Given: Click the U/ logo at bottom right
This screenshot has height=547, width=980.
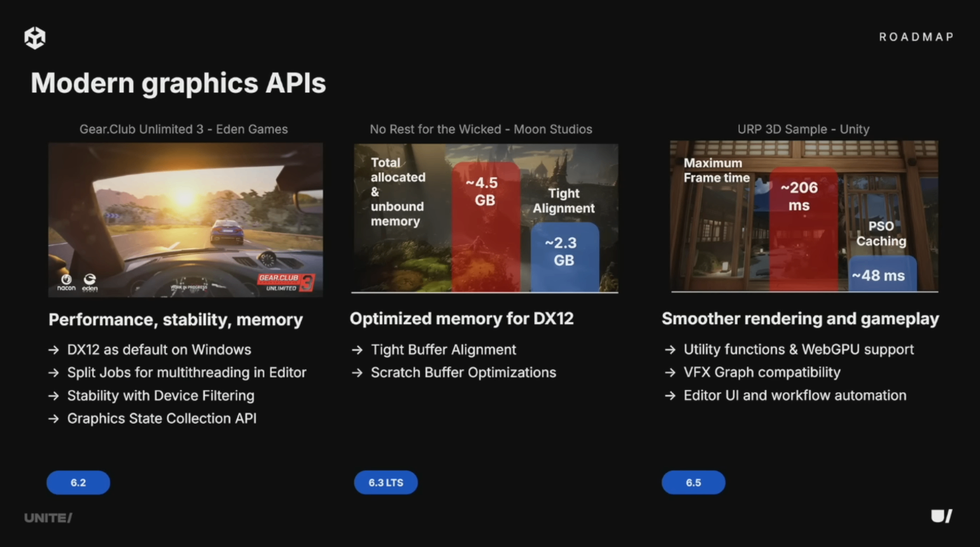Looking at the screenshot, I should 941,516.
